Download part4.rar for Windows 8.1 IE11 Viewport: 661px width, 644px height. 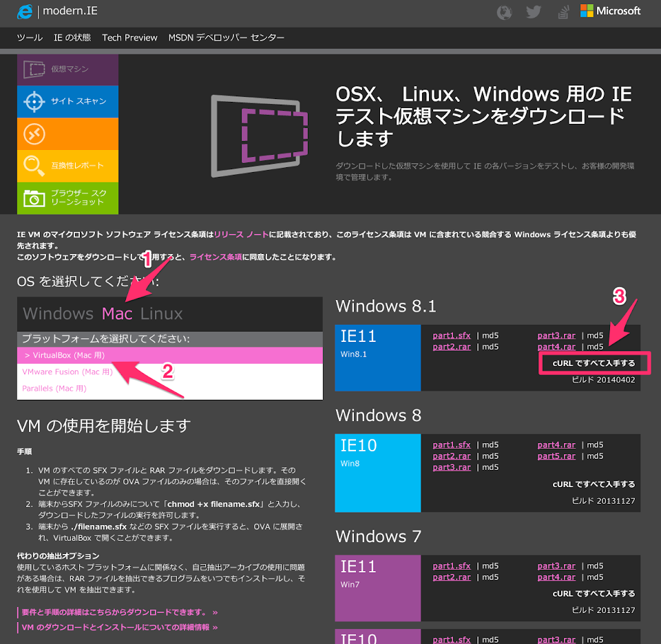point(556,347)
